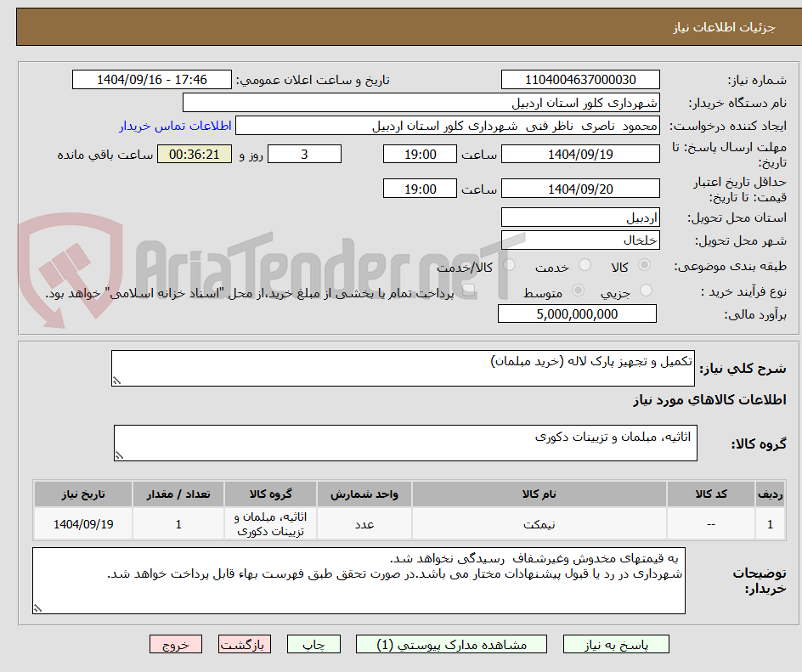Click the announcement date field 1404/09/16 - 17:46

click(x=152, y=80)
